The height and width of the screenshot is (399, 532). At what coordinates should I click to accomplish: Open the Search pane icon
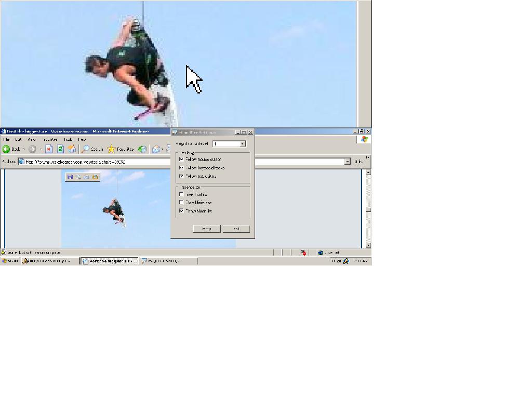coord(86,149)
